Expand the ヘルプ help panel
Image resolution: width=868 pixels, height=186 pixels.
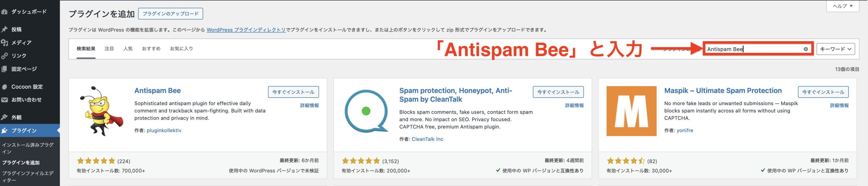tap(843, 6)
